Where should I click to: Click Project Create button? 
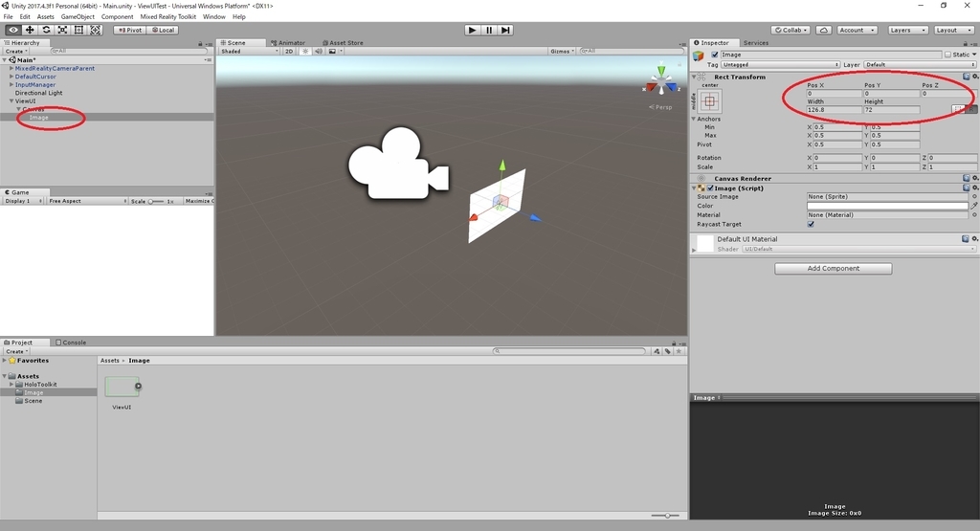coord(15,351)
